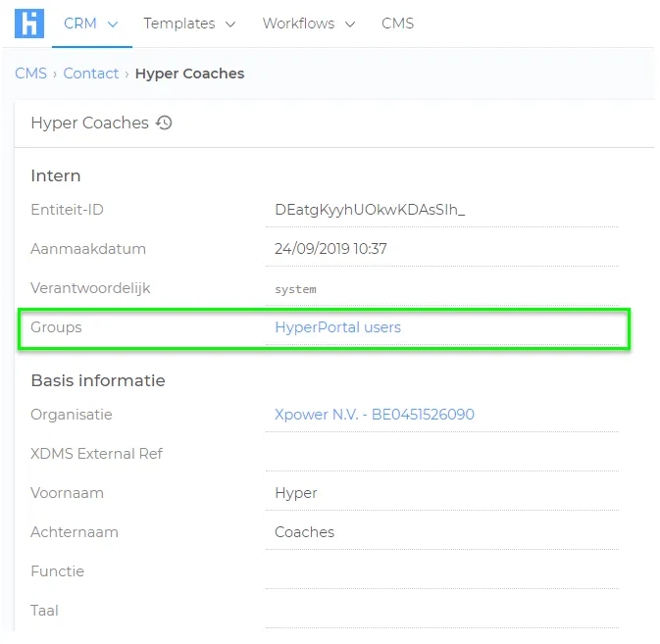
Task: Select the Verantwoordelijk value system
Action: click(x=295, y=289)
